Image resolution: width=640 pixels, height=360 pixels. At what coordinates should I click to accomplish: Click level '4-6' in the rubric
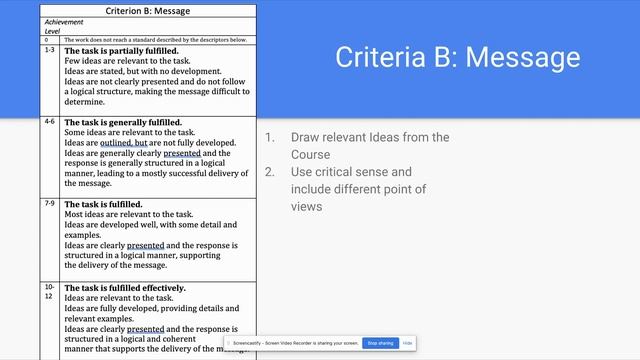(x=49, y=122)
